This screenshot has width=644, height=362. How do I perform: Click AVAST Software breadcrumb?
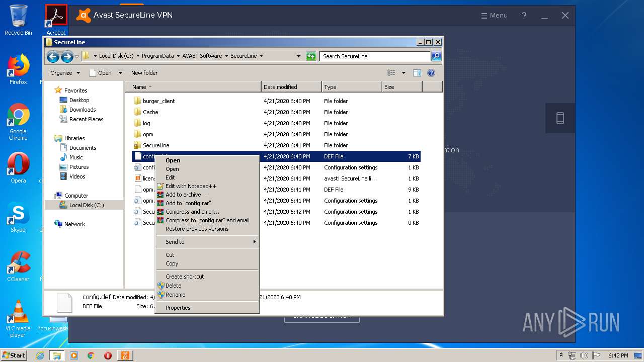click(x=202, y=56)
